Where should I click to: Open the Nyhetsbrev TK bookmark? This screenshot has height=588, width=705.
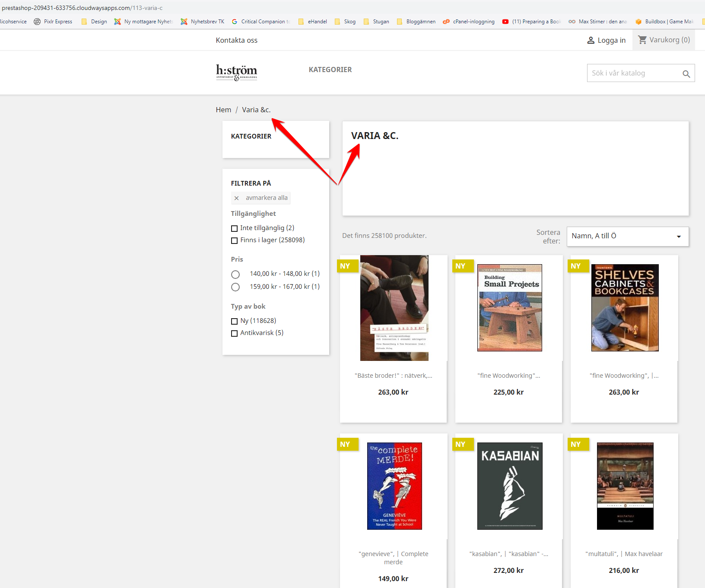[203, 22]
